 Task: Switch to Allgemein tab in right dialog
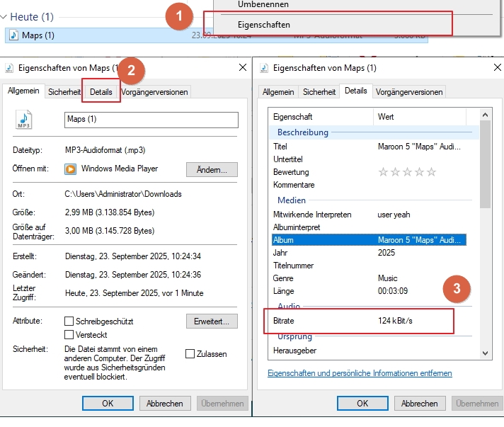click(278, 92)
